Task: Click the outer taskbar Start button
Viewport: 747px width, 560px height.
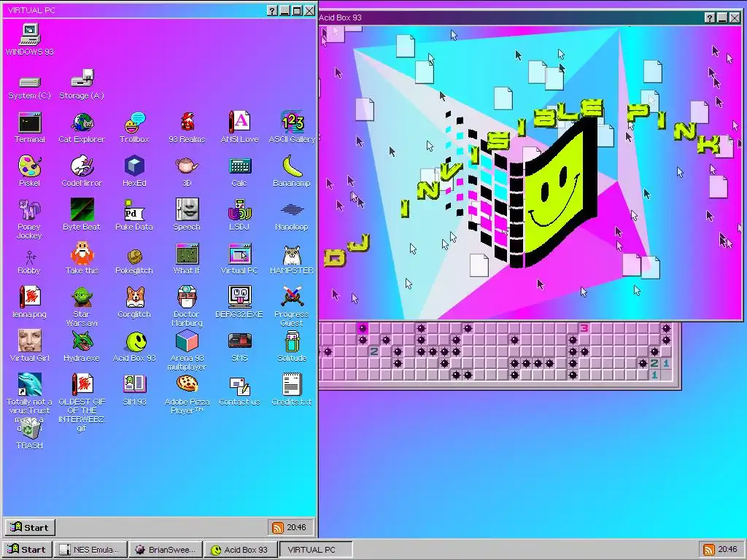Action: coord(27,549)
